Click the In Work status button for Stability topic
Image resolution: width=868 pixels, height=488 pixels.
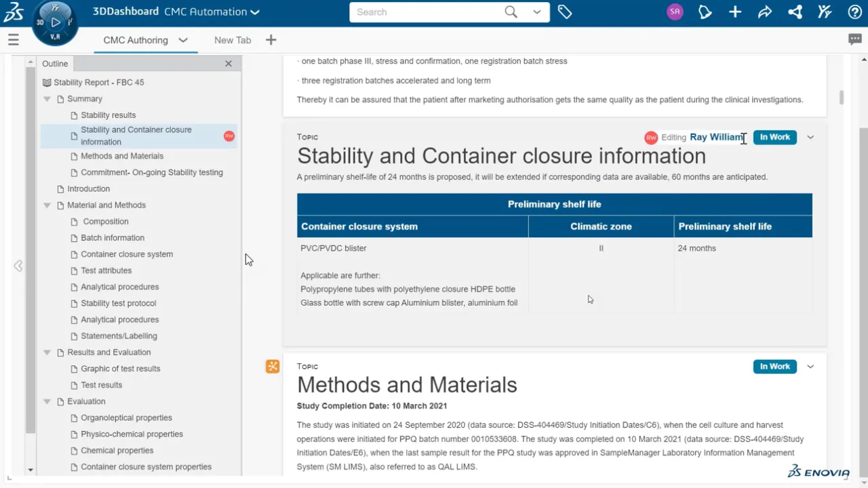pyautogui.click(x=774, y=137)
